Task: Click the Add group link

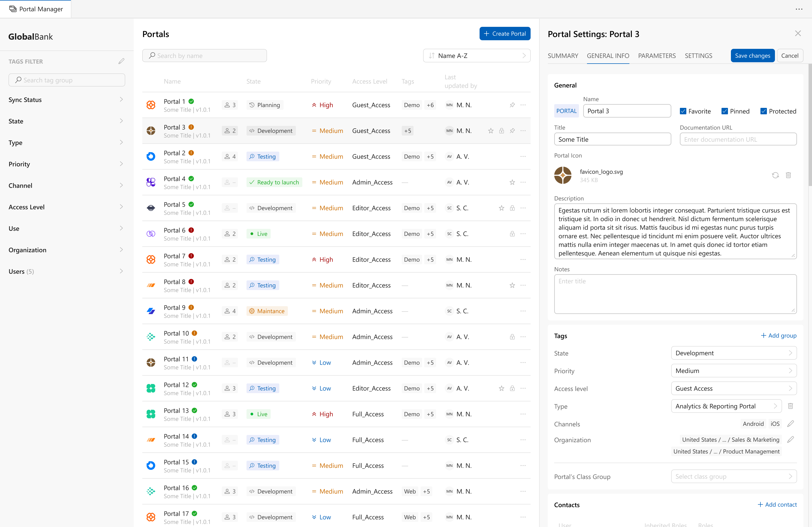Action: click(778, 336)
